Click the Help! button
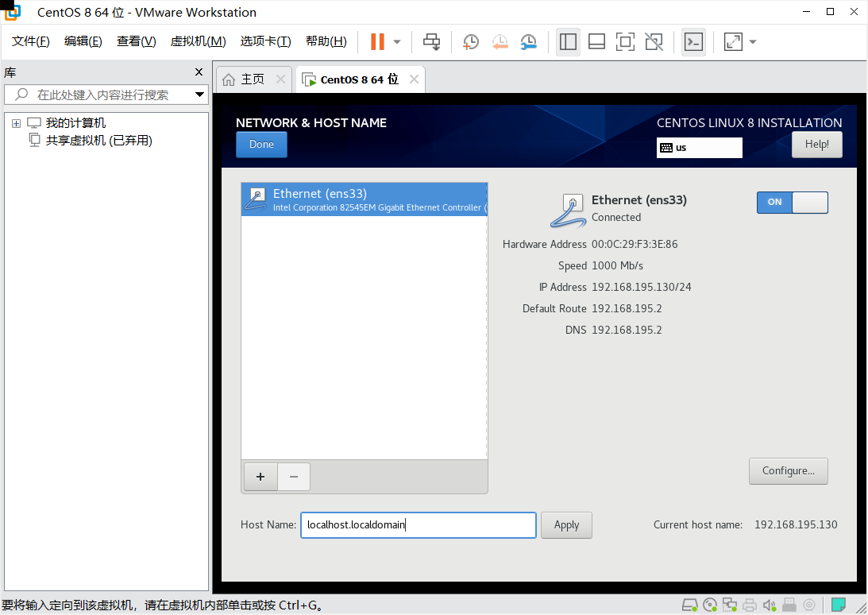The width and height of the screenshot is (868, 615). pos(816,144)
